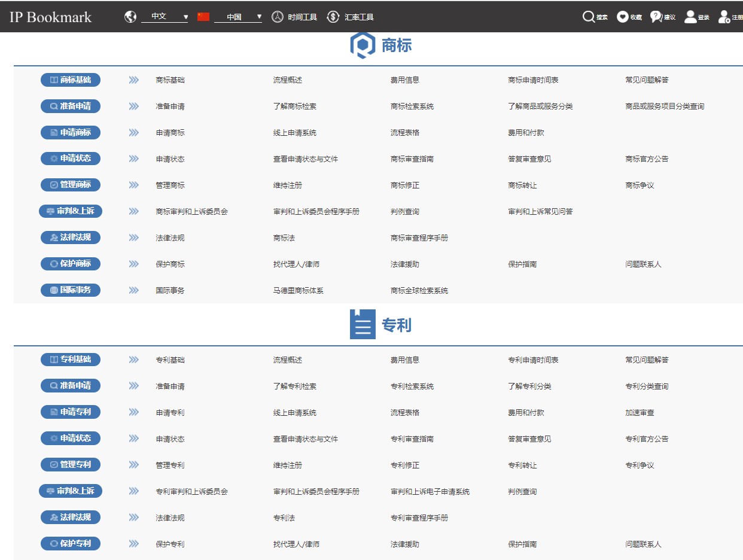Open 专利审查程序手册 link
Image resolution: width=743 pixels, height=560 pixels.
pyautogui.click(x=419, y=518)
